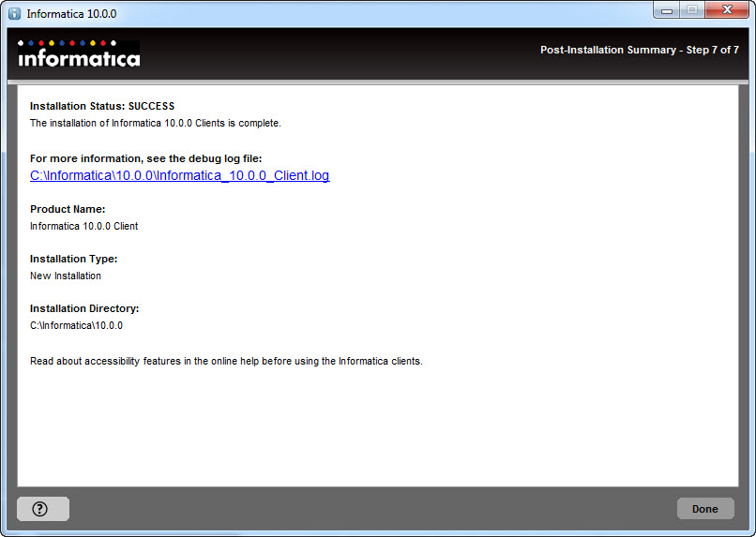The width and height of the screenshot is (756, 537).
Task: Click the Informatica installer icon in title bar
Action: click(x=15, y=13)
